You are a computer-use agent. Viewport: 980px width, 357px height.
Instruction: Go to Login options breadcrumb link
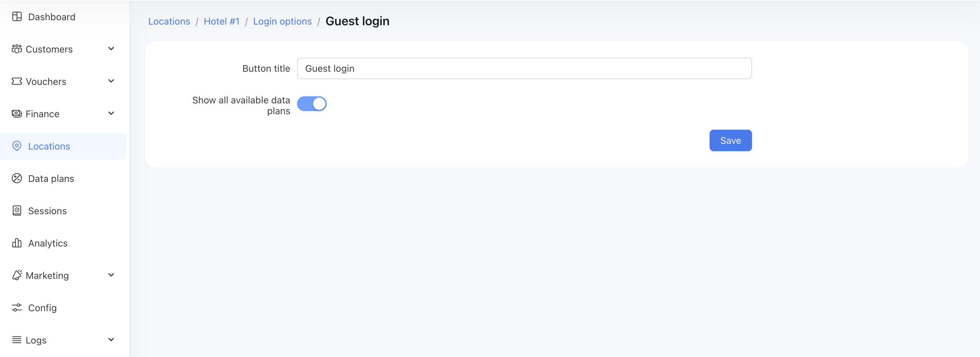point(282,21)
